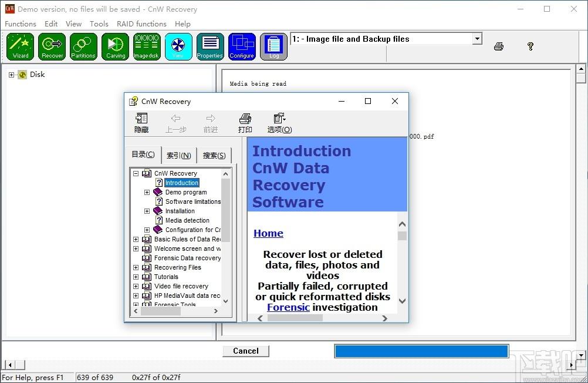Select the Introduction topic

[x=182, y=183]
